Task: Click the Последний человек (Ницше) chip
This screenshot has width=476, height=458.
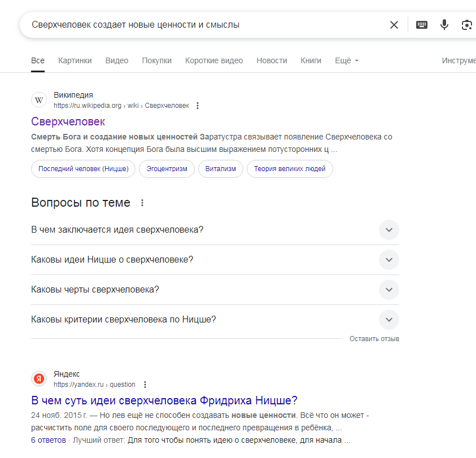Action: point(83,169)
